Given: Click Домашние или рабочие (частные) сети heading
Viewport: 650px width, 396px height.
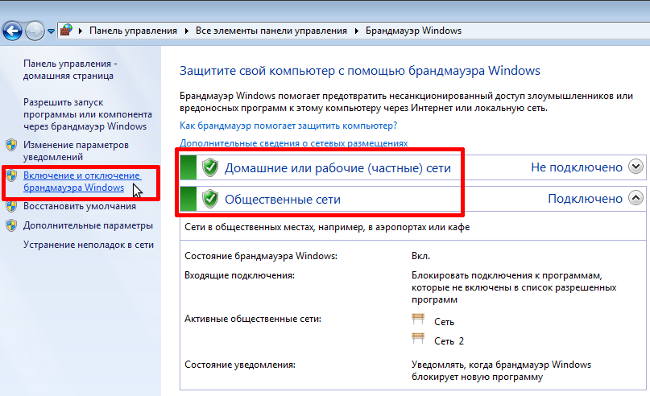Looking at the screenshot, I should click(337, 168).
